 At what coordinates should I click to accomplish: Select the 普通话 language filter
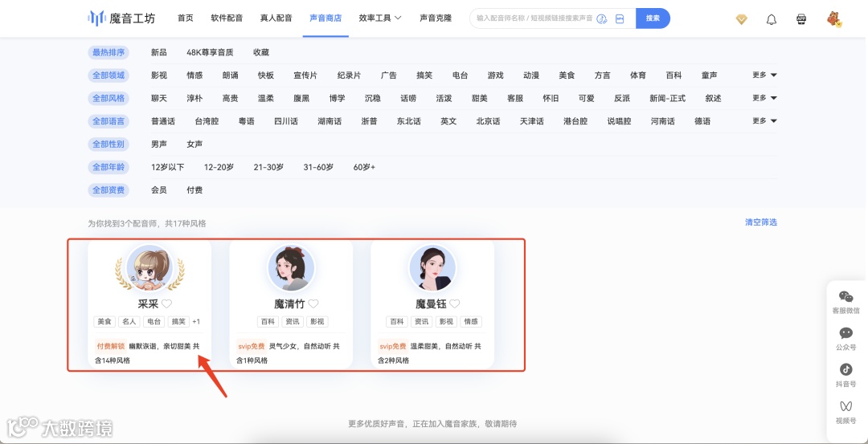(x=163, y=121)
